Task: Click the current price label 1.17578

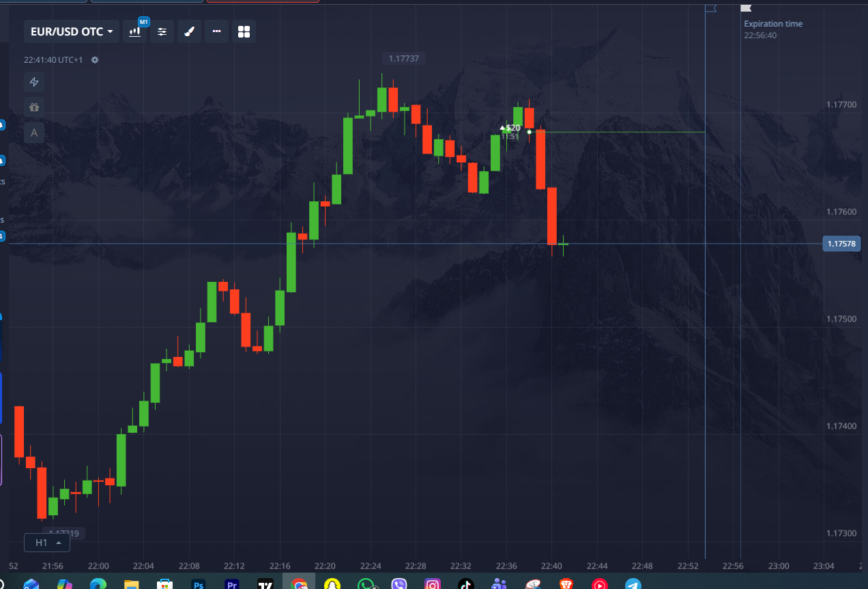Action: click(842, 244)
